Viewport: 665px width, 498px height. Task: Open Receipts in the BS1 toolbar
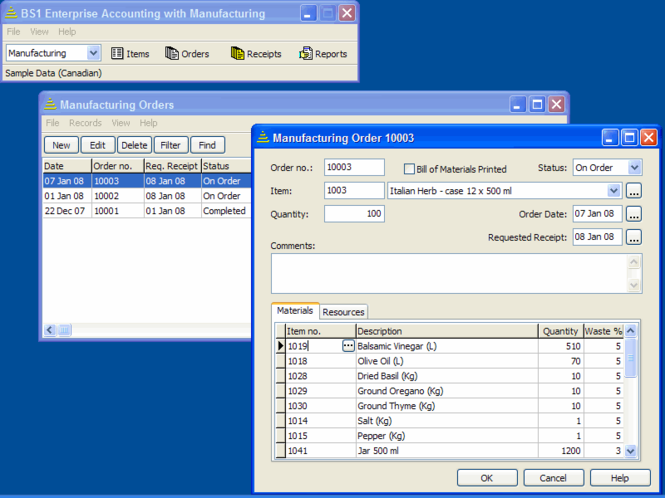(256, 53)
